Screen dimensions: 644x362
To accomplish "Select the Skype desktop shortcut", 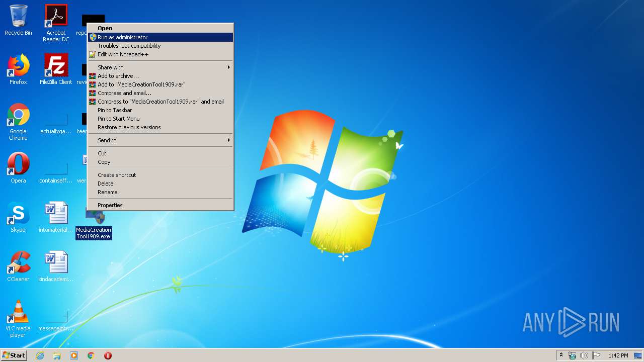I will (18, 217).
